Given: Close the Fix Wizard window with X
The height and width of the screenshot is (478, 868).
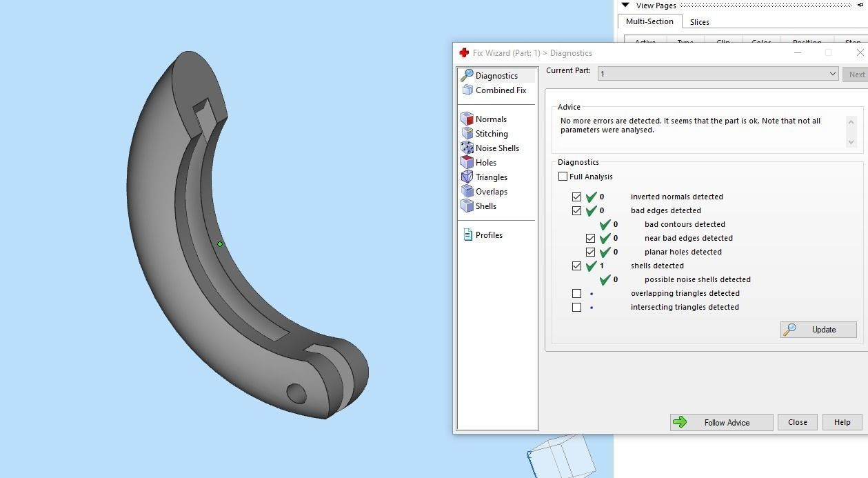Looking at the screenshot, I should coord(860,52).
